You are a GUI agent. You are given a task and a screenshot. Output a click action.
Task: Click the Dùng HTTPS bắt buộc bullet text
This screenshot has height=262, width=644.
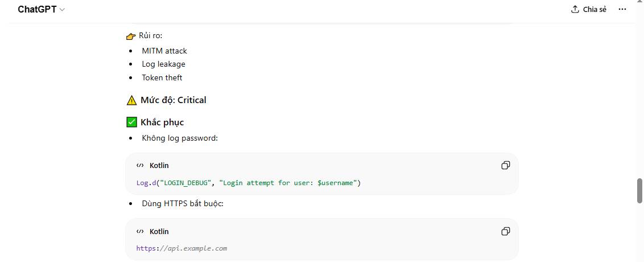coord(183,204)
